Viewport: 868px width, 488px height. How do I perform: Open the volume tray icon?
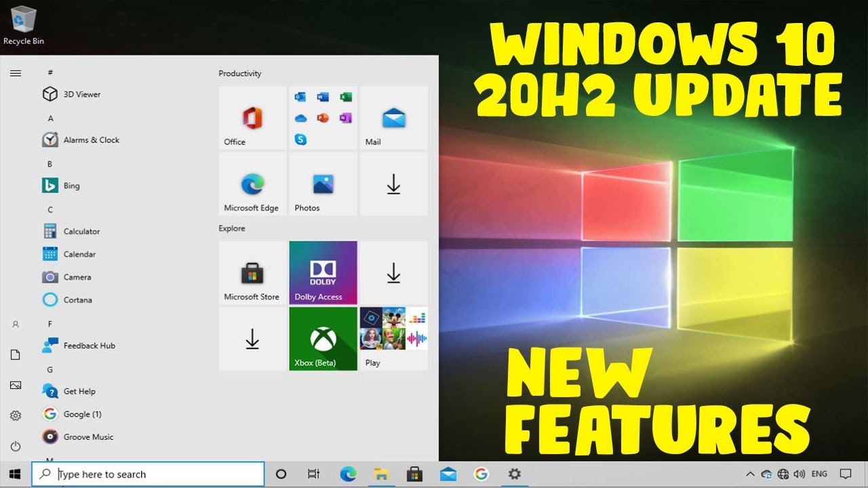(800, 474)
